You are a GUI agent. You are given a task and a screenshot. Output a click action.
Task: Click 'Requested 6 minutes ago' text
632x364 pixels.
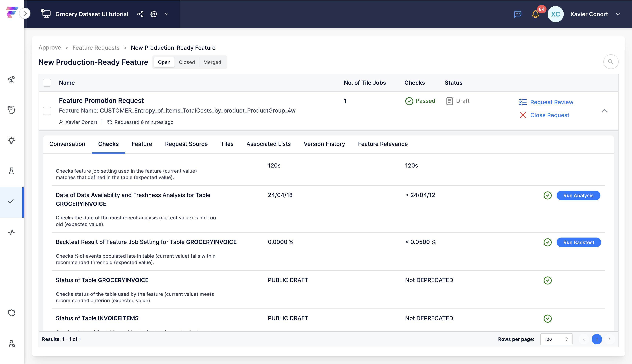(144, 122)
